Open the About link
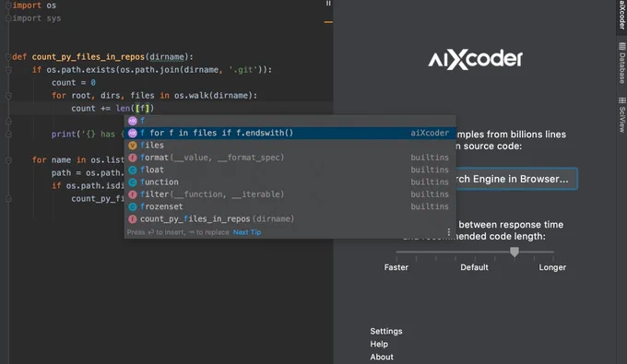 (x=382, y=357)
